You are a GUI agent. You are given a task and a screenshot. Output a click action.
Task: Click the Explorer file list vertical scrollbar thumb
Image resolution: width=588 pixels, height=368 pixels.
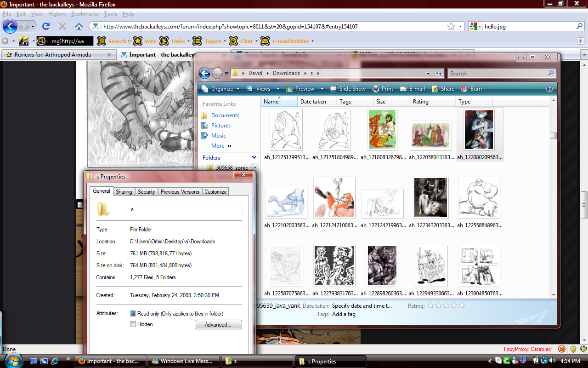[553, 135]
